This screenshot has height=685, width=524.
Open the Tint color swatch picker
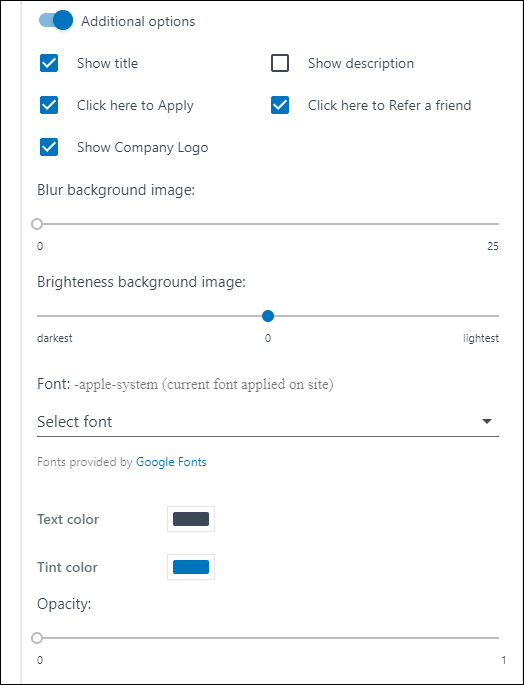tap(191, 567)
